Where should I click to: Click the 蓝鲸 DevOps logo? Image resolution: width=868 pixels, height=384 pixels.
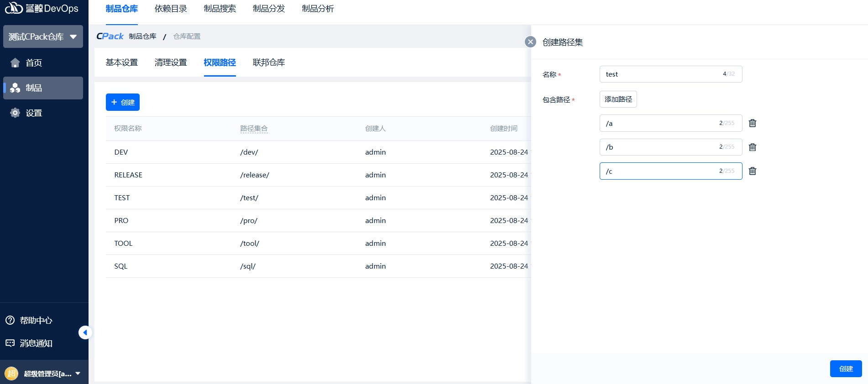coord(41,8)
